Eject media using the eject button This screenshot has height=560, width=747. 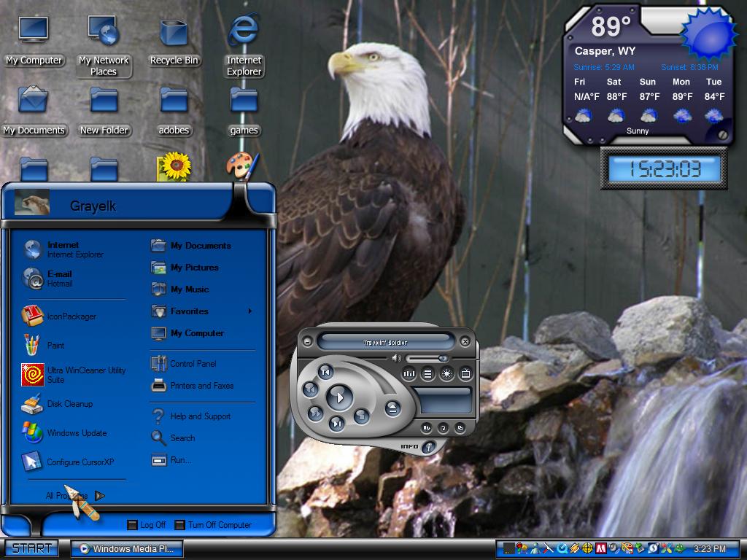tap(392, 408)
